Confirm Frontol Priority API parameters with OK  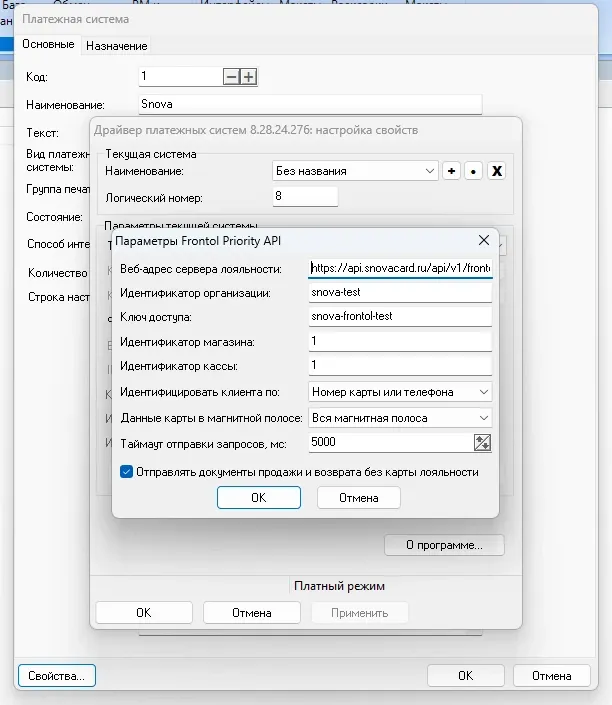(x=259, y=498)
